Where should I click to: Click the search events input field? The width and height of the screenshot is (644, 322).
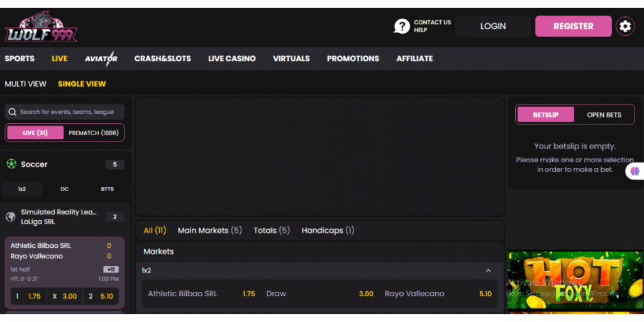point(69,112)
